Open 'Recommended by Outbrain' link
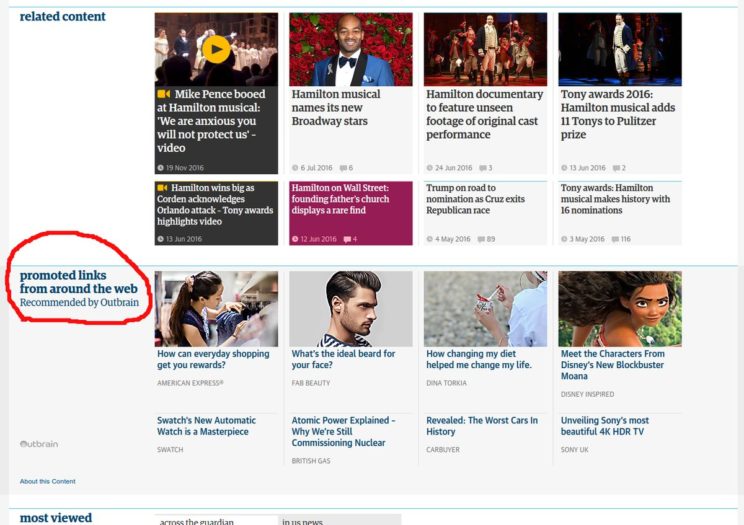 [79, 302]
